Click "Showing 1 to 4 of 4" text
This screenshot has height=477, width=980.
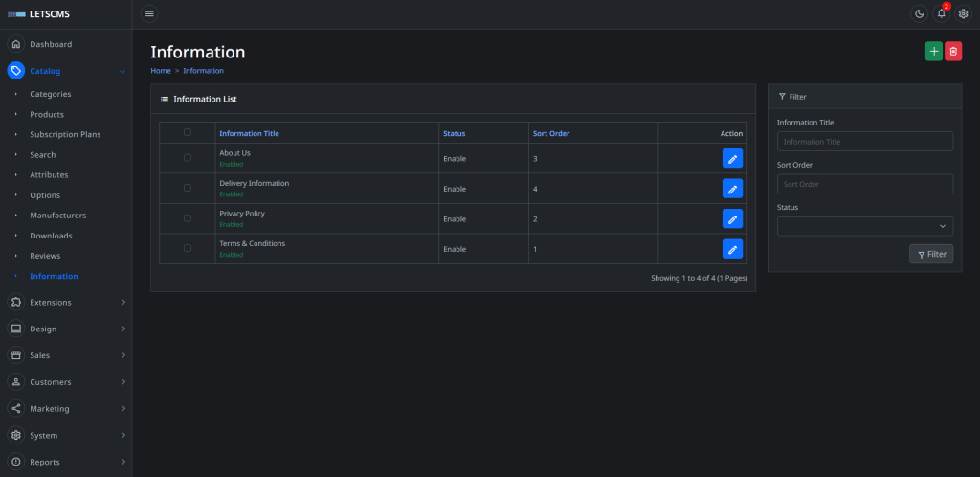[x=683, y=278]
